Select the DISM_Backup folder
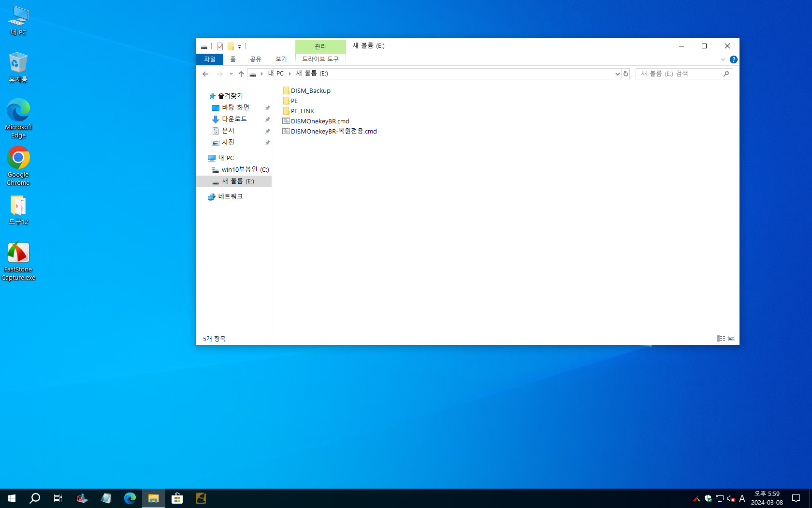This screenshot has width=812, height=508. pos(307,90)
